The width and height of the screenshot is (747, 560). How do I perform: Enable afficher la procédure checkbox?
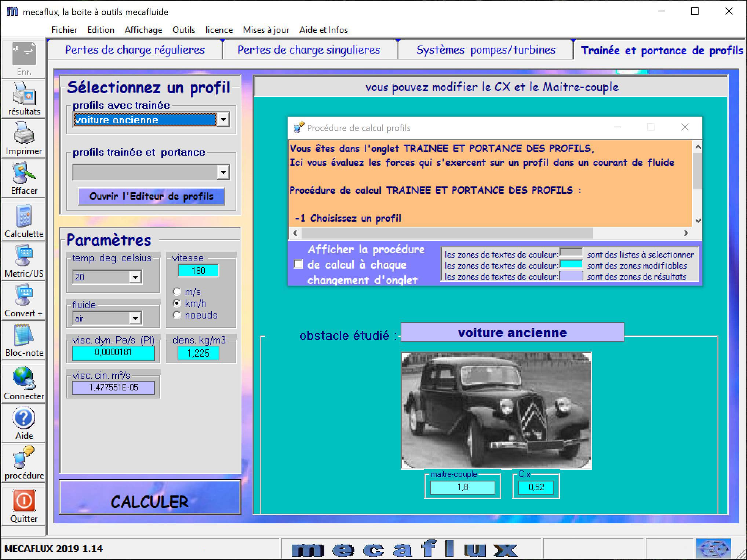(299, 264)
